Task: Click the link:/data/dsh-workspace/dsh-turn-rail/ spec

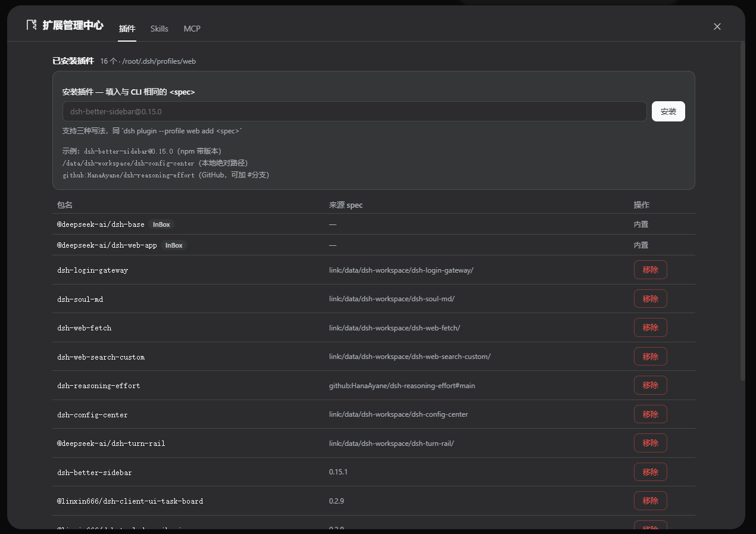Action: pyautogui.click(x=392, y=444)
